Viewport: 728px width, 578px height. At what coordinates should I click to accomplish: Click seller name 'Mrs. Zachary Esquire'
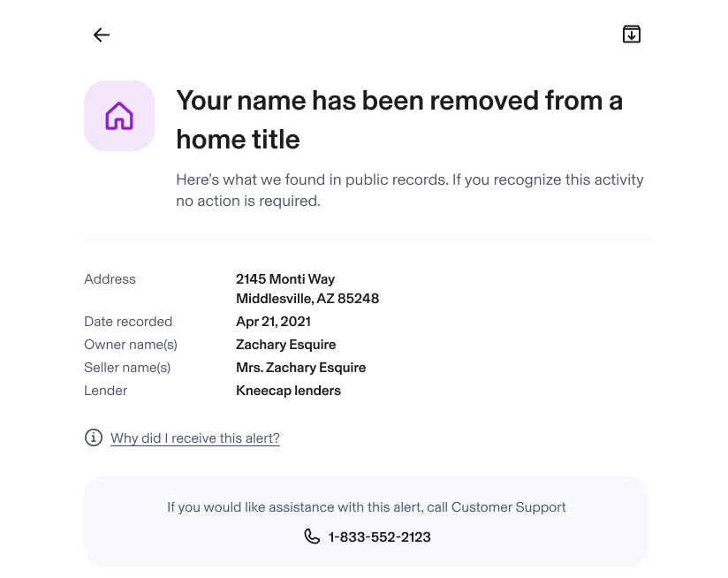[300, 367]
